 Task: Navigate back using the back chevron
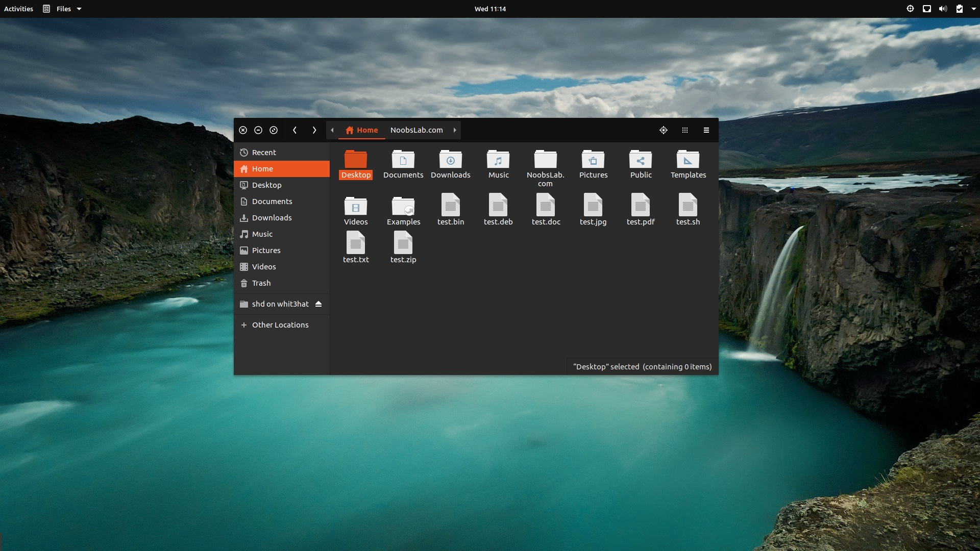click(295, 130)
